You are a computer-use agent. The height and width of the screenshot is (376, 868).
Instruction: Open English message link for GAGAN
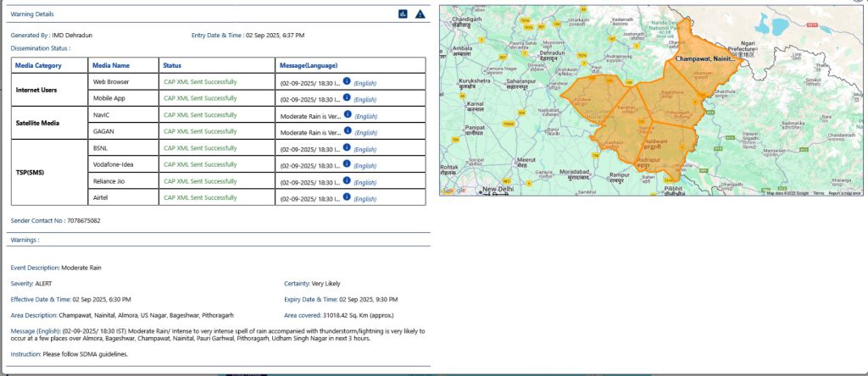(366, 133)
